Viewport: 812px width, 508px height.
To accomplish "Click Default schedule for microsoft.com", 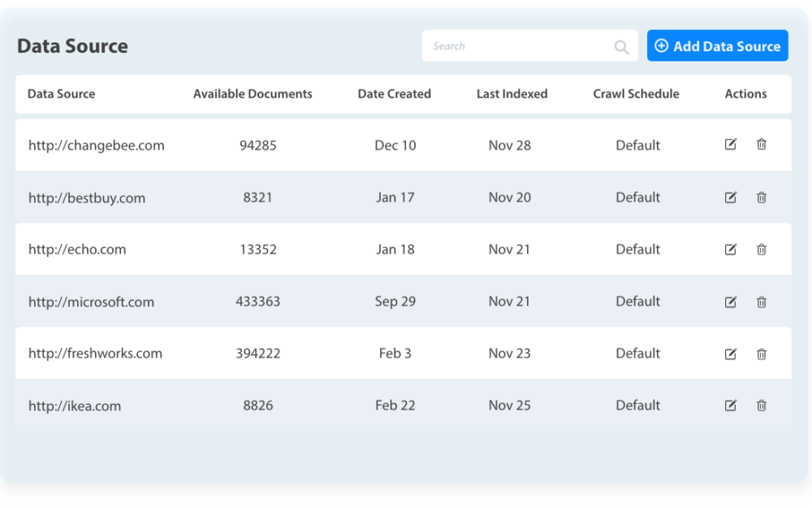I will (637, 302).
